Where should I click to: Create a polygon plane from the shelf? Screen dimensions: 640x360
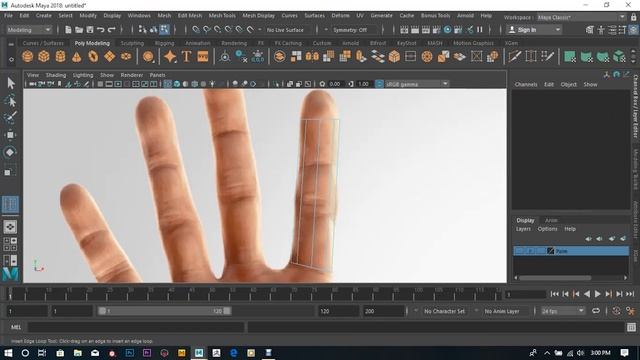109,56
